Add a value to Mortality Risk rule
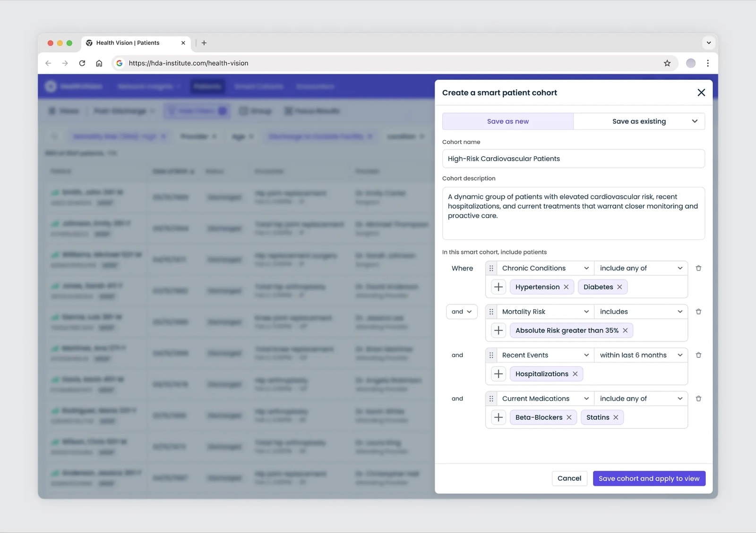The image size is (756, 533). pyautogui.click(x=498, y=330)
